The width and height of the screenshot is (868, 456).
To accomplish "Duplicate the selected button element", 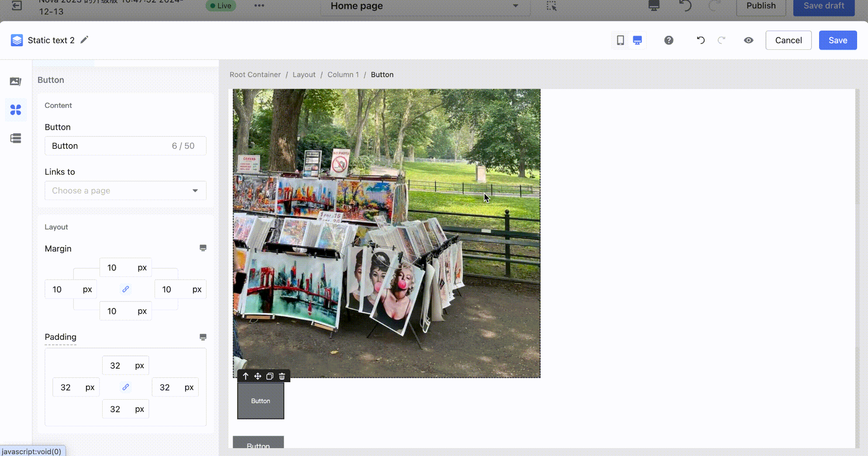I will point(270,376).
